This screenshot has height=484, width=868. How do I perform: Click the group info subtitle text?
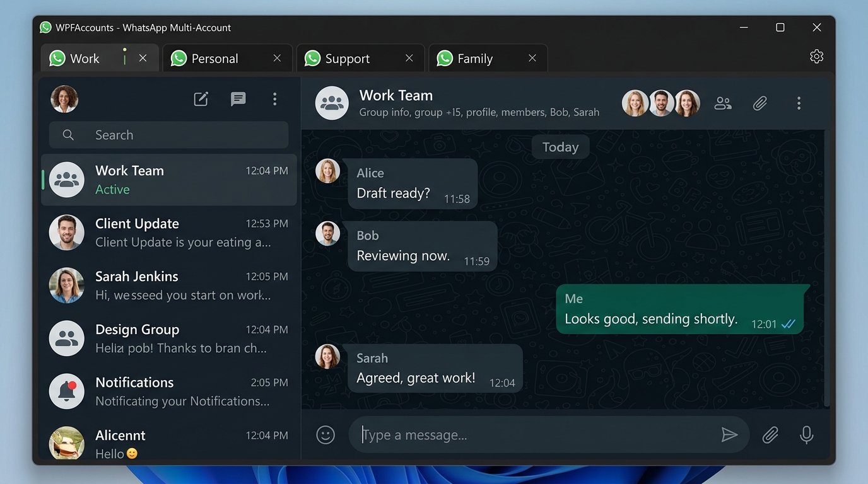(479, 112)
